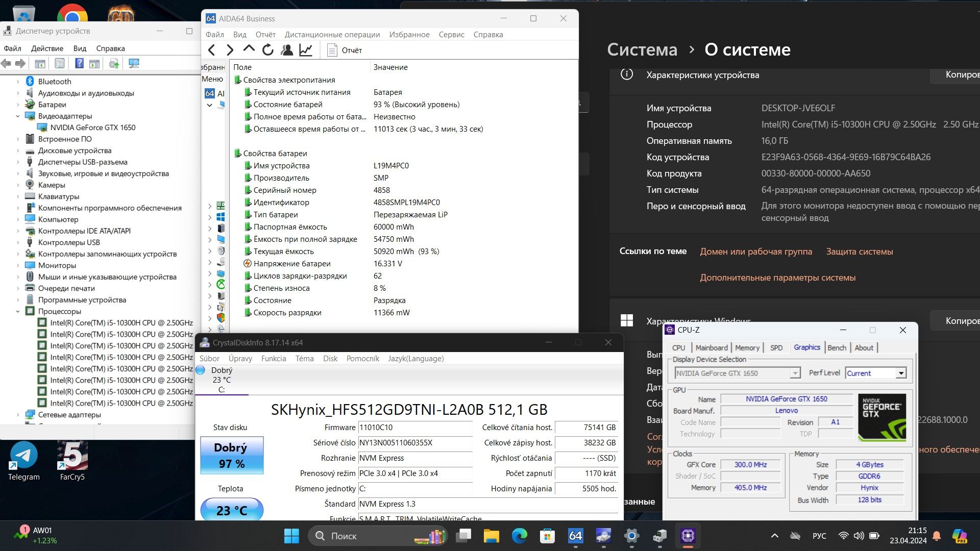Switch to CPU-Z taskbar icon
The image size is (980, 551).
pyautogui.click(x=688, y=536)
